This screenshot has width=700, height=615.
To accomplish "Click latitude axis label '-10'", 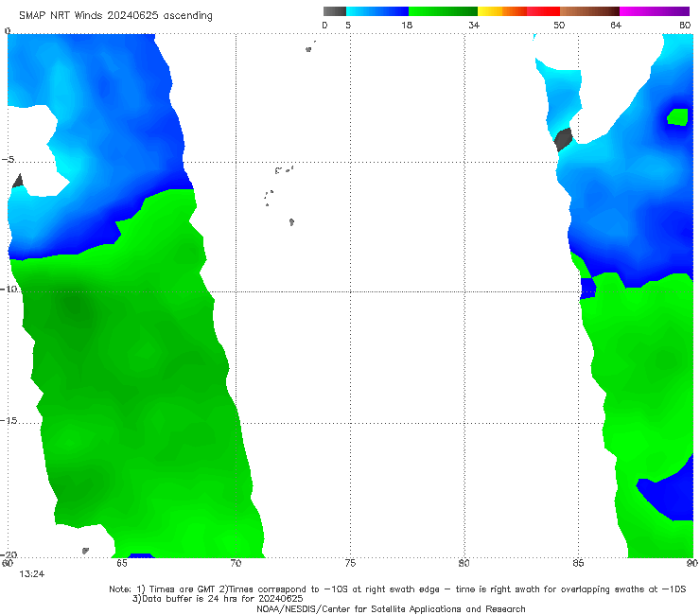I will coord(9,289).
